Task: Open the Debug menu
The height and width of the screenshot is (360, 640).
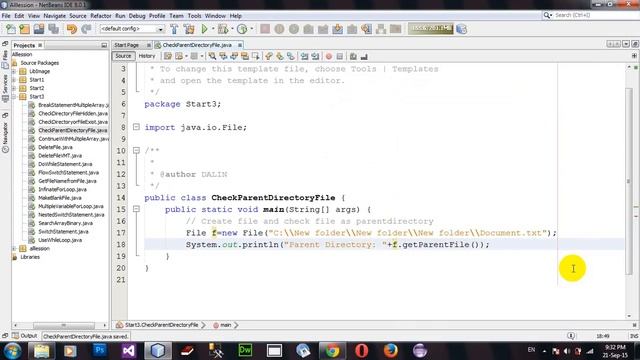Action: tap(137, 16)
